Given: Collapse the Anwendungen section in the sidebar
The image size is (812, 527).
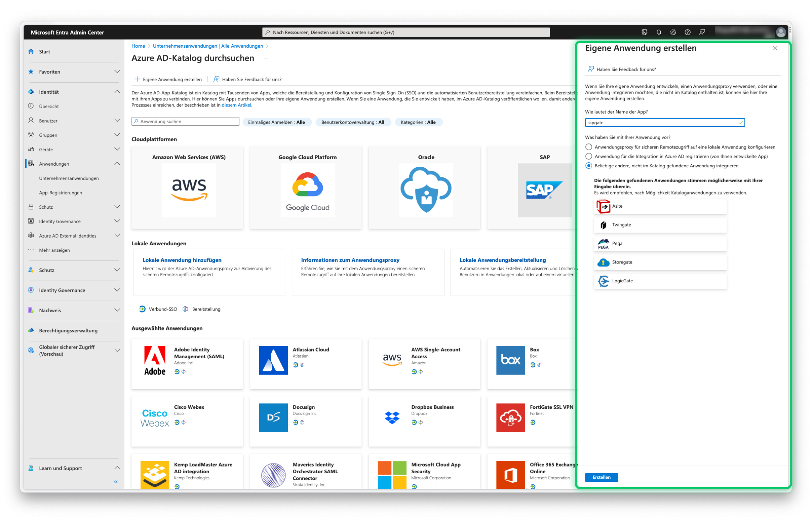Looking at the screenshot, I should coord(118,163).
